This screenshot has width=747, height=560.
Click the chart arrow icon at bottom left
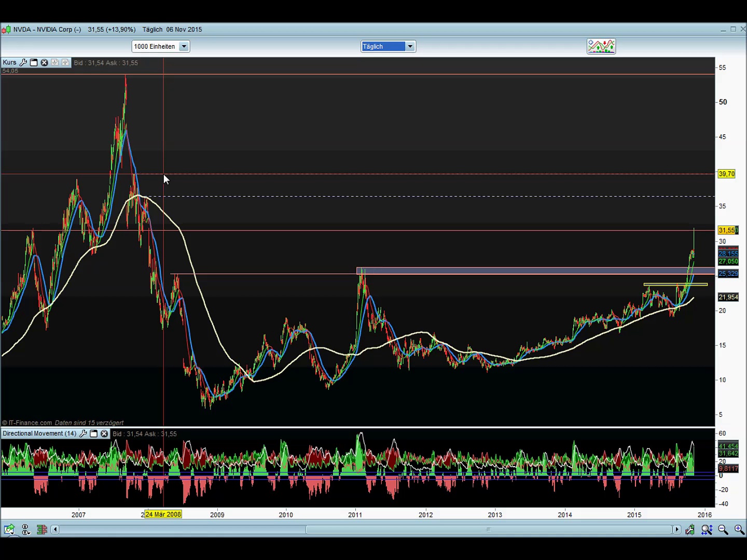tap(9, 529)
